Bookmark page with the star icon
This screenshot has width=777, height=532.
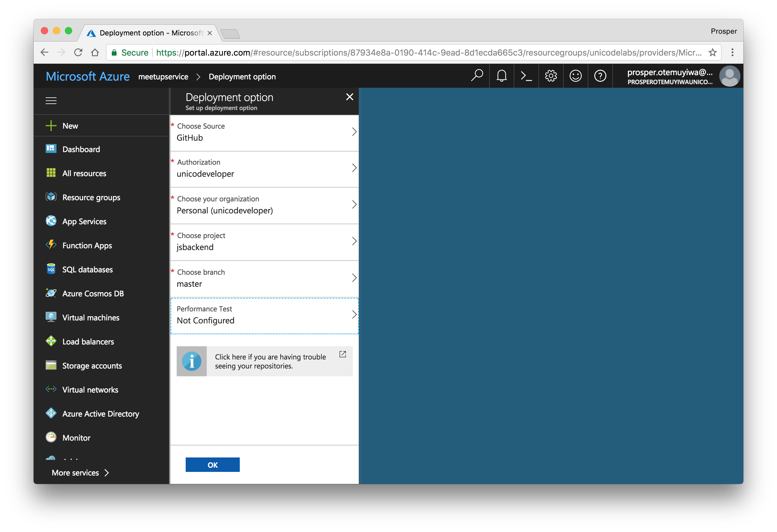(x=712, y=53)
